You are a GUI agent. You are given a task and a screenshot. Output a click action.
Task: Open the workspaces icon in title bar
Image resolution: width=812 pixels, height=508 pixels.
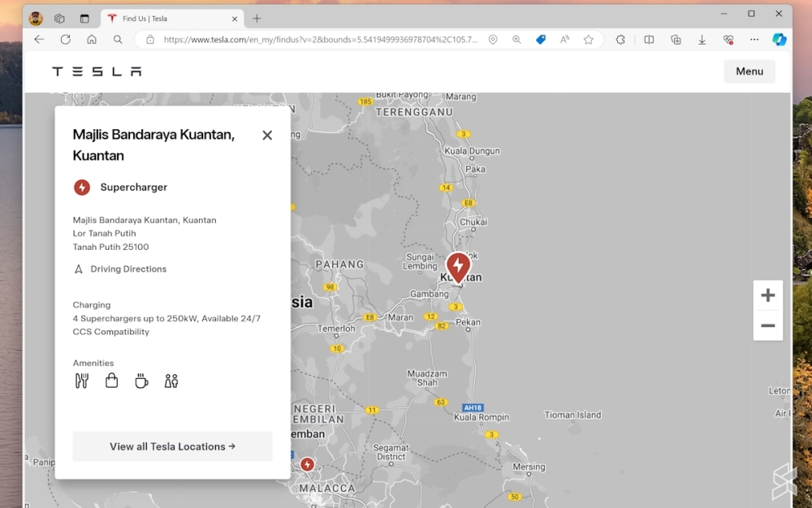click(59, 19)
